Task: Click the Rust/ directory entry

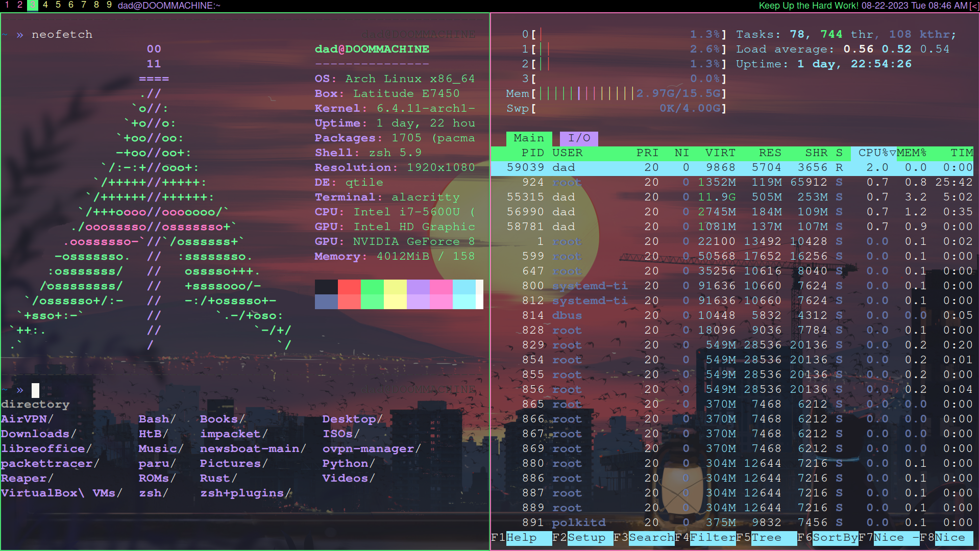Action: (x=218, y=479)
